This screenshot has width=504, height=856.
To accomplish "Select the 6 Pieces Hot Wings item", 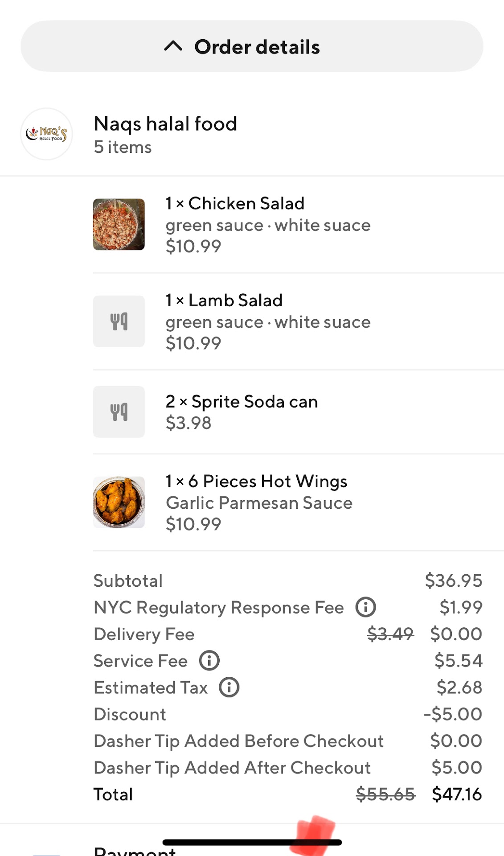I will (256, 481).
